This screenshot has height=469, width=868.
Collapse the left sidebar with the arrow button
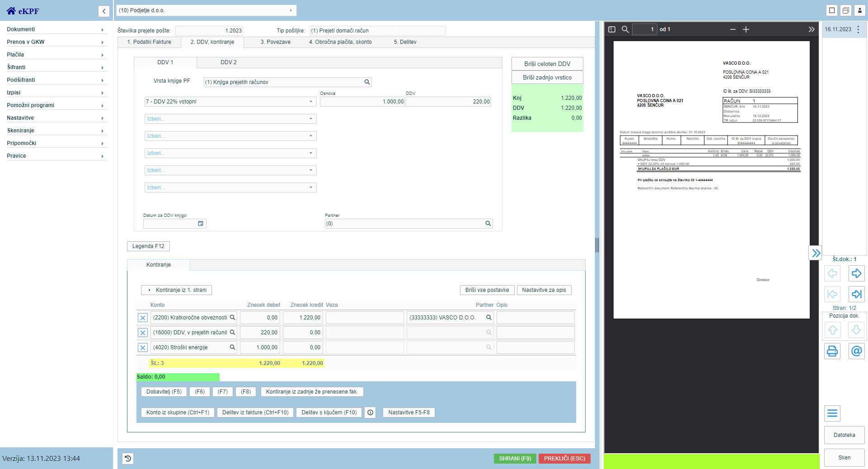click(x=104, y=11)
